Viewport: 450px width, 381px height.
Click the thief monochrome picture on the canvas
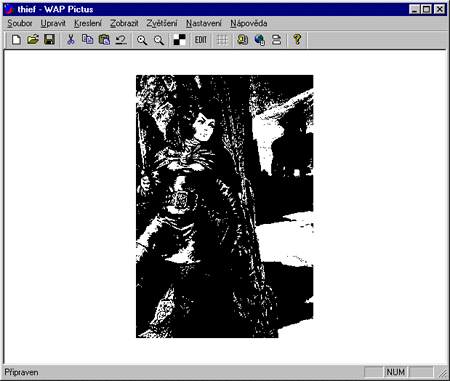point(224,206)
